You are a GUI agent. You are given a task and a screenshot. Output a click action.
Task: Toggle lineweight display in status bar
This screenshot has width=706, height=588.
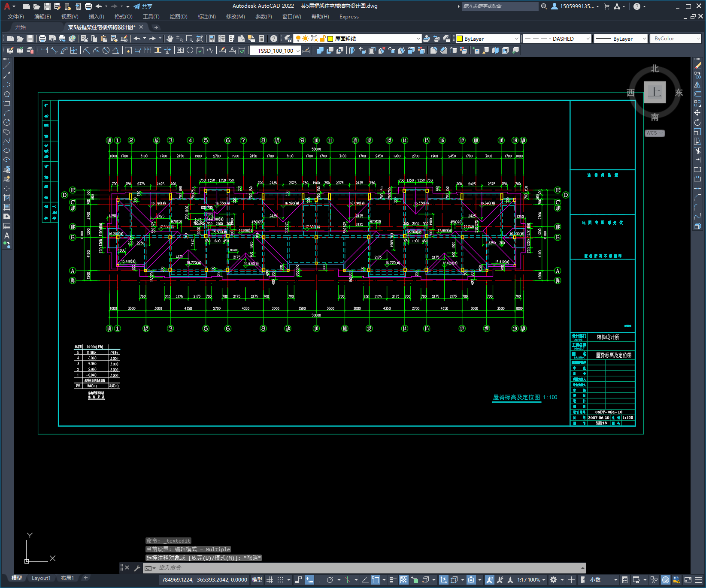[393, 580]
